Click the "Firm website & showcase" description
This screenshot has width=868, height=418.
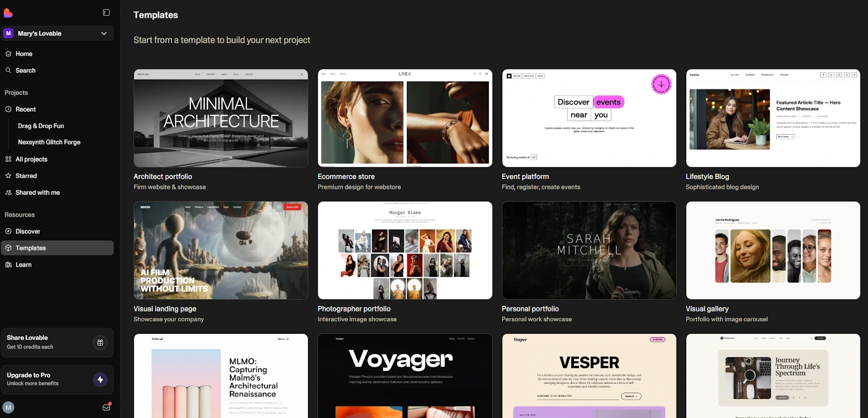pos(170,187)
